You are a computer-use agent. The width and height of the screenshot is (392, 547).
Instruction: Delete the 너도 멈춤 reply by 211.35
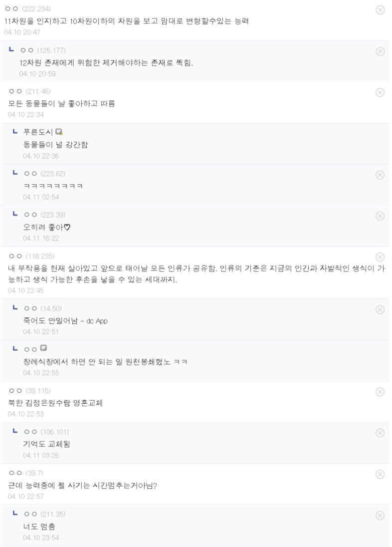(380, 515)
